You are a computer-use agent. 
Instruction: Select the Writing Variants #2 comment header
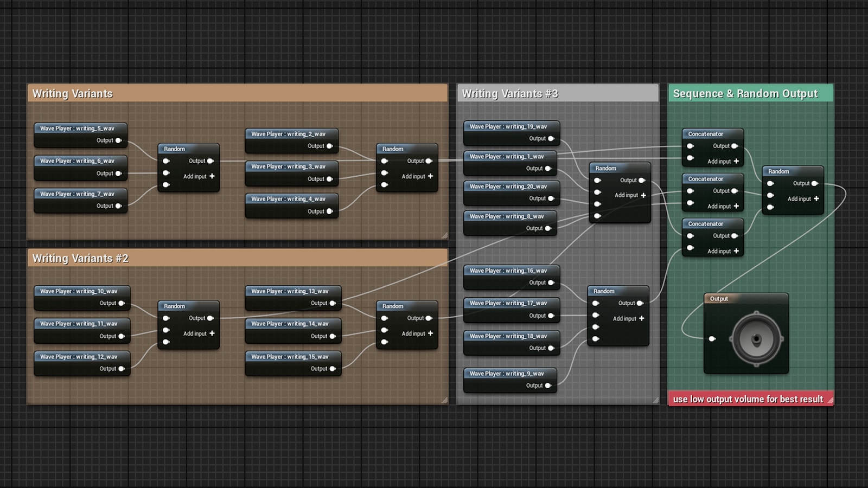[237, 258]
